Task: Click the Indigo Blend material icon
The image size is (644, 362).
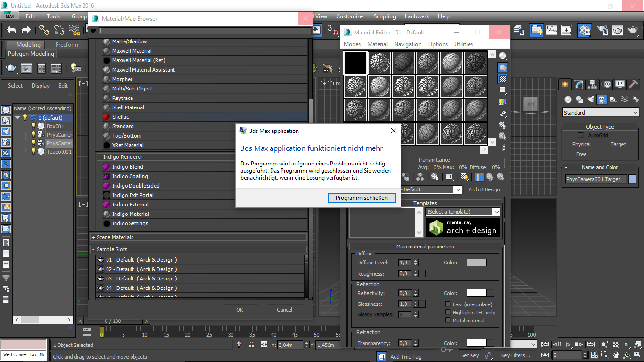Action: click(x=107, y=167)
